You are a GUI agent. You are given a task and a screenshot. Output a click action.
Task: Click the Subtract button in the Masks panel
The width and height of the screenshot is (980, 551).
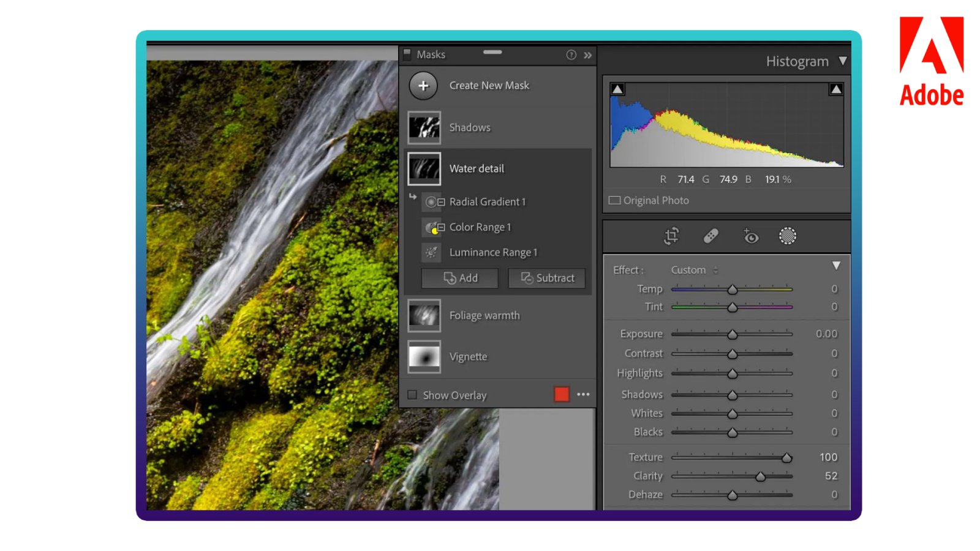[x=547, y=278]
